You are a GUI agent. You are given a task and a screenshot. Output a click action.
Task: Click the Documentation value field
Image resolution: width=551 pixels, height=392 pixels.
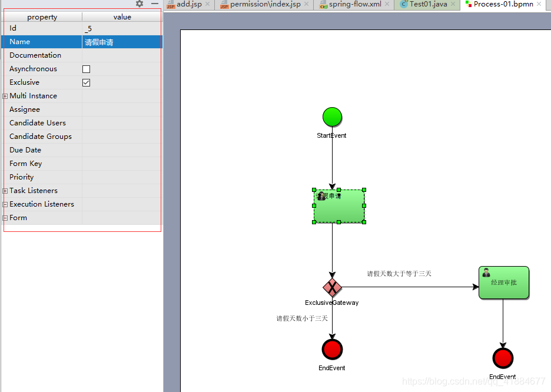click(122, 55)
